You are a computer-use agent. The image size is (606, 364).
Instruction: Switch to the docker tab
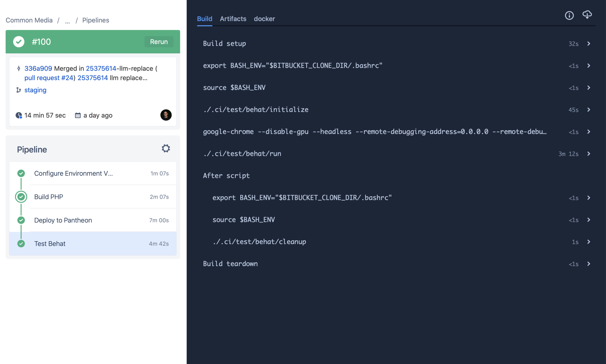pyautogui.click(x=264, y=19)
